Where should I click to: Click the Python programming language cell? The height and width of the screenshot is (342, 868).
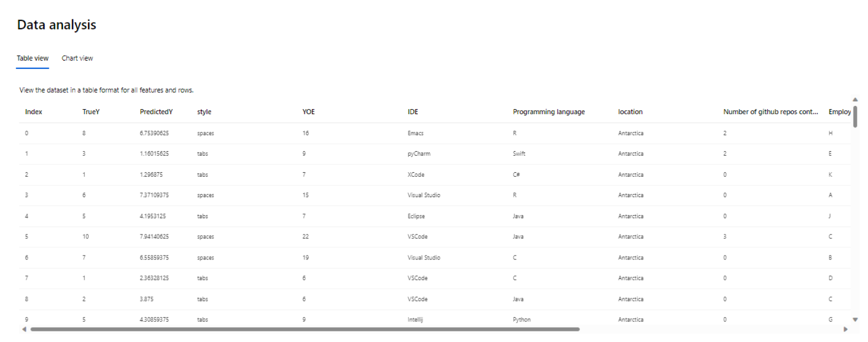tap(522, 320)
